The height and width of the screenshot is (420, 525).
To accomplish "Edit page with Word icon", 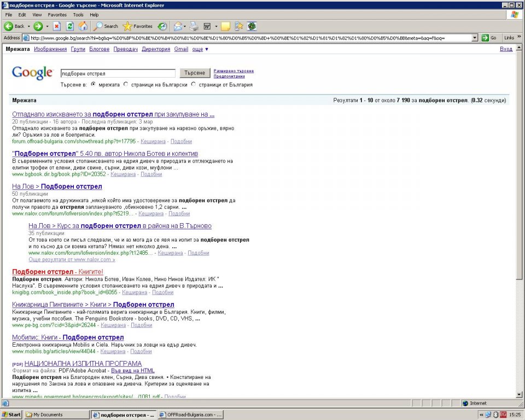I will tap(207, 26).
